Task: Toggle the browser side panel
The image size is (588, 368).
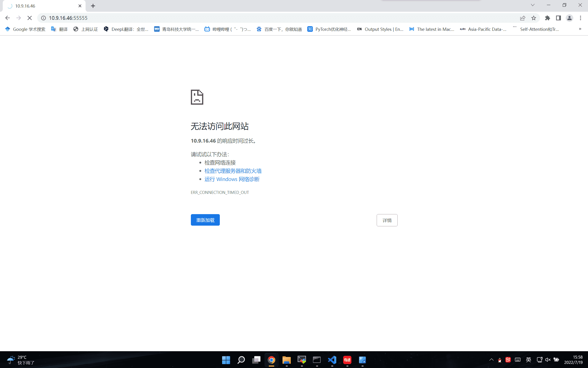Action: 558,18
